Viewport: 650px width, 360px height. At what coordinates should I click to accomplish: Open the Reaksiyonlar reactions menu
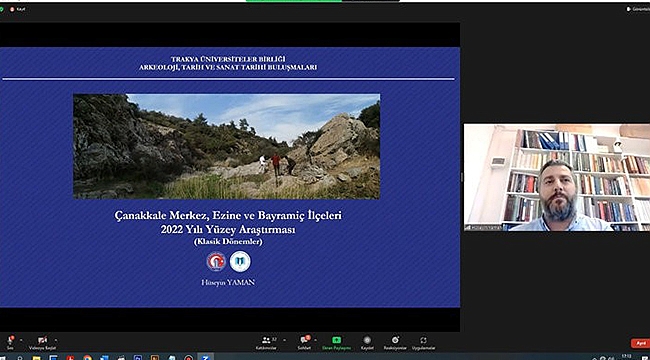(395, 343)
